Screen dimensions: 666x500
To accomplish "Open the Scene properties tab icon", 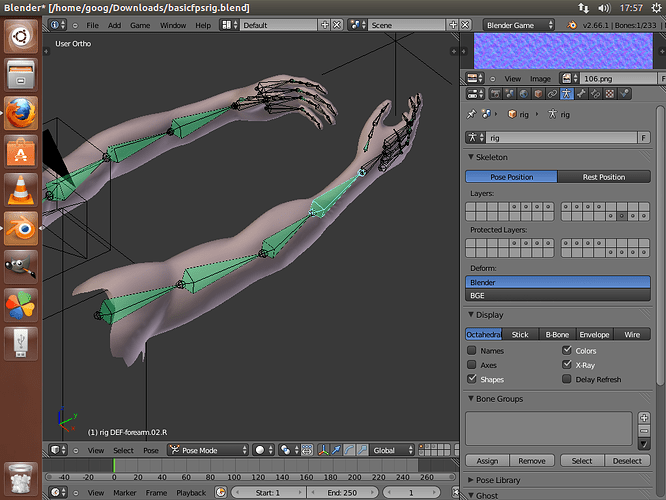I will click(x=510, y=94).
